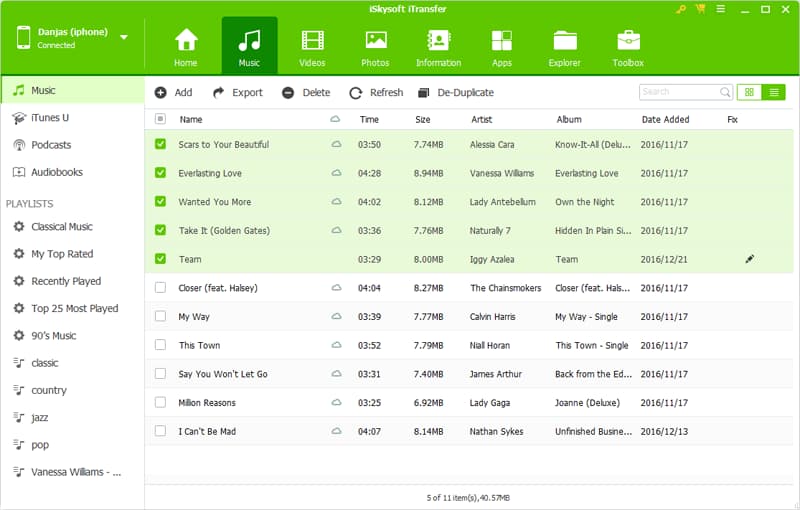This screenshot has width=800, height=510.
Task: Click the music search field
Action: pos(678,92)
